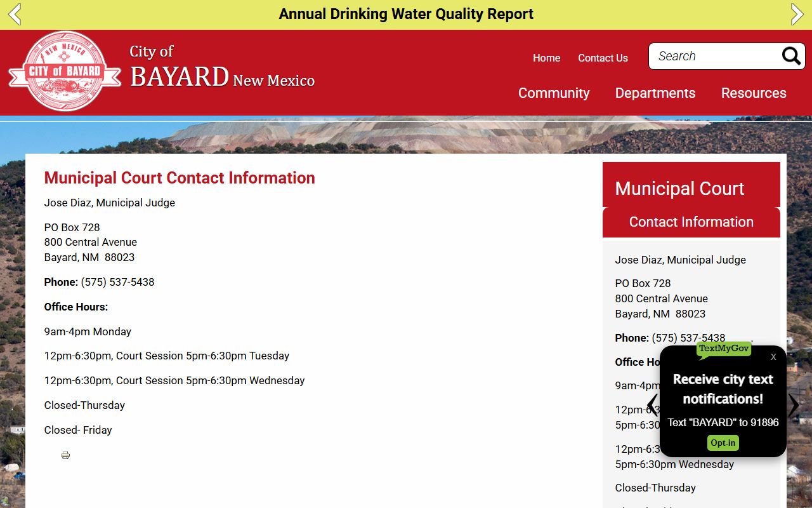Screen dimensions: 812x508
Task: Click the magnifying glass search icon
Action: [x=791, y=57]
